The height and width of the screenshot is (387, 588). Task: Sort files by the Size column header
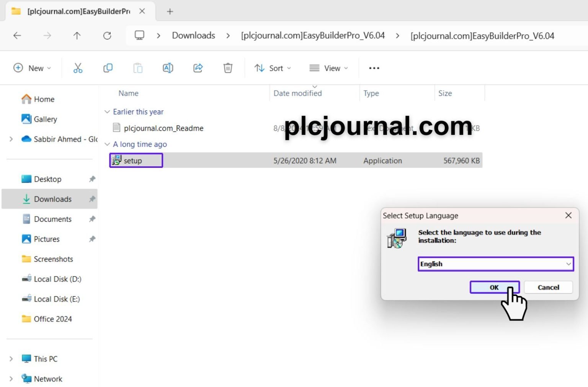(445, 93)
